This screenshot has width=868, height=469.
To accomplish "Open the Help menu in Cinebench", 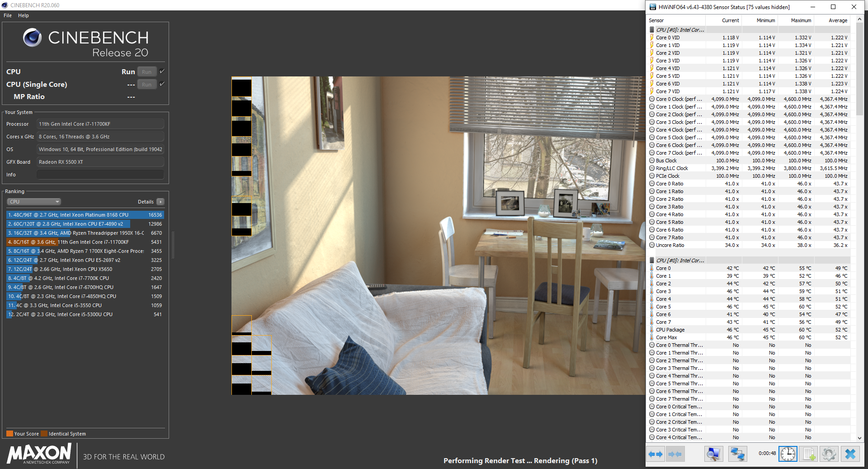I will [x=24, y=15].
